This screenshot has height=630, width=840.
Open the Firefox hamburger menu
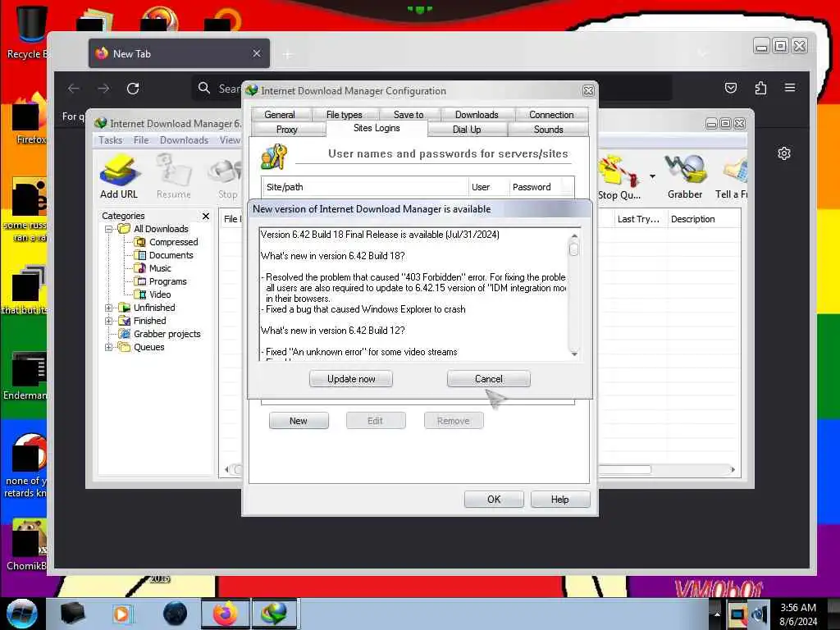(790, 87)
